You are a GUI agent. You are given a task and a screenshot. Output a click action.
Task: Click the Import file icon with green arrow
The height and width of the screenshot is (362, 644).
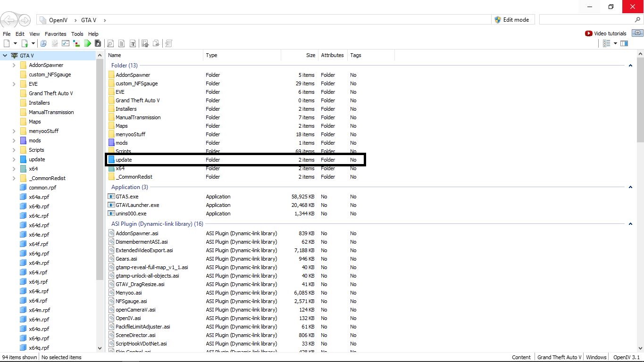25,43
